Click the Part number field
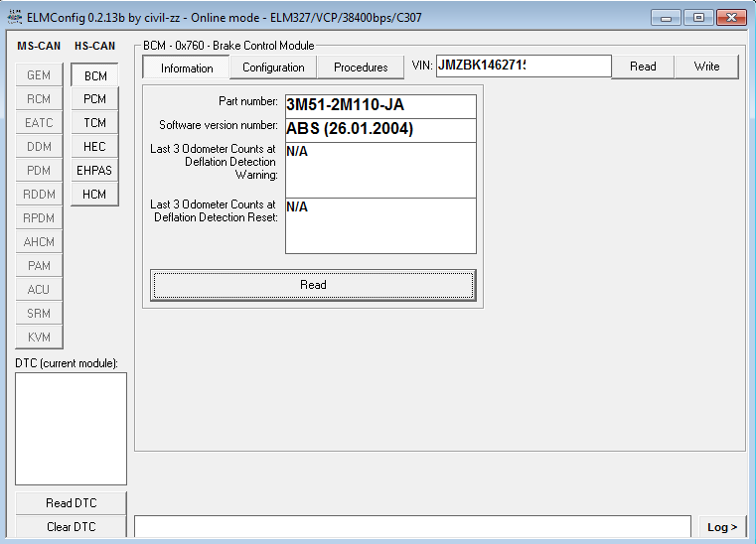 pyautogui.click(x=380, y=106)
